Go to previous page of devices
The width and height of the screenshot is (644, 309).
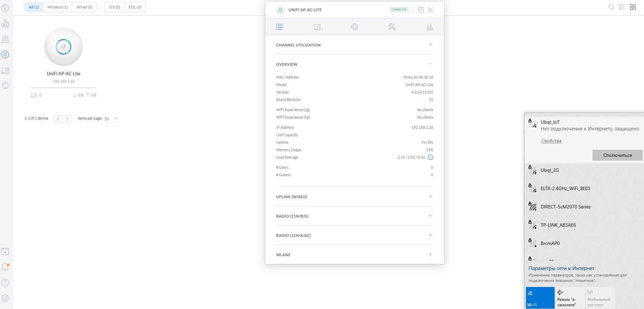pos(58,119)
